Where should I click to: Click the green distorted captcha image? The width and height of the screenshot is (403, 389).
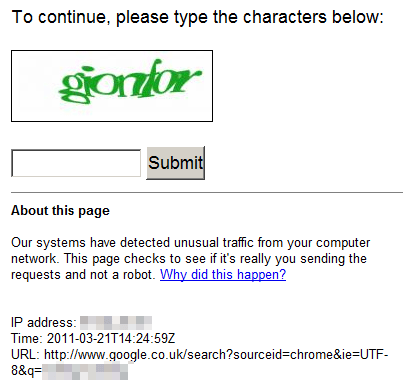pos(112,86)
